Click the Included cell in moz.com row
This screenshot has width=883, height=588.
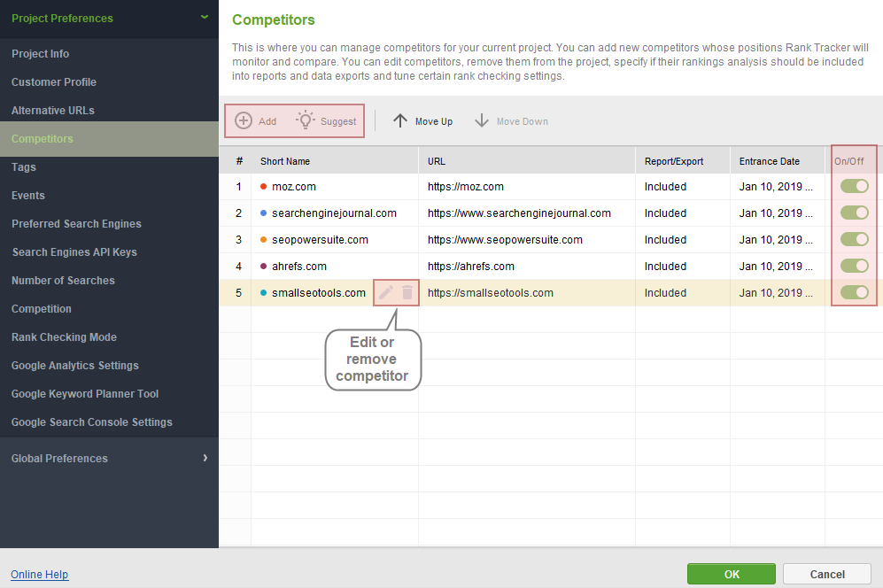click(683, 187)
